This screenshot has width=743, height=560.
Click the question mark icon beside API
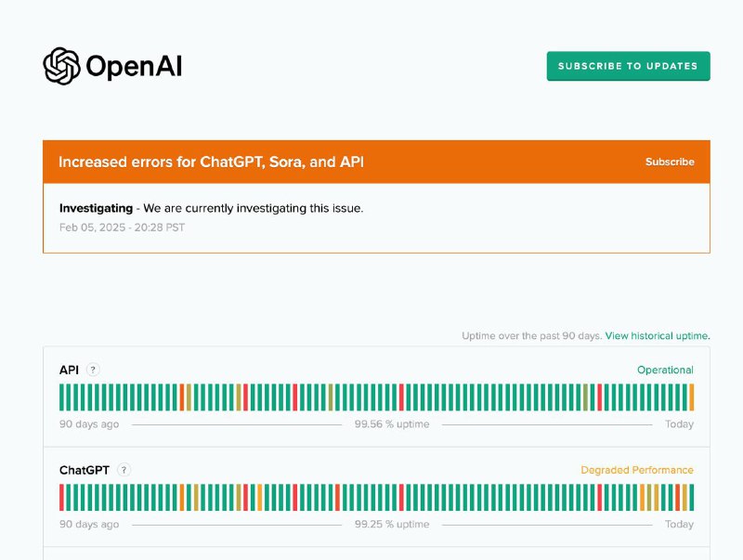(x=93, y=370)
